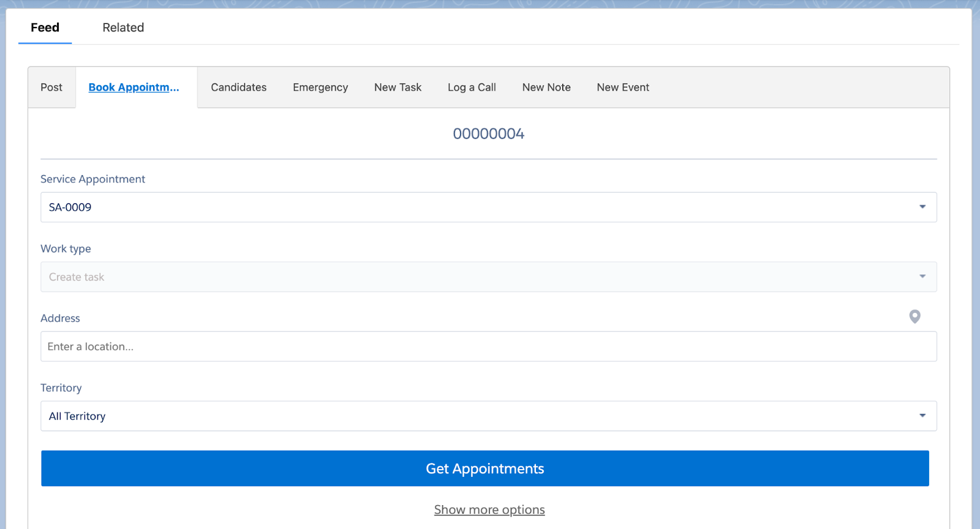
Task: Expand the Work type dropdown
Action: click(x=488, y=277)
